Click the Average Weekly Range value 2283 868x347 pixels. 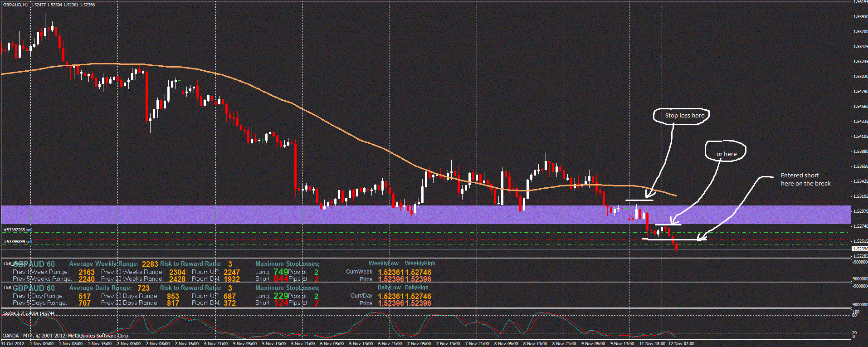point(150,264)
